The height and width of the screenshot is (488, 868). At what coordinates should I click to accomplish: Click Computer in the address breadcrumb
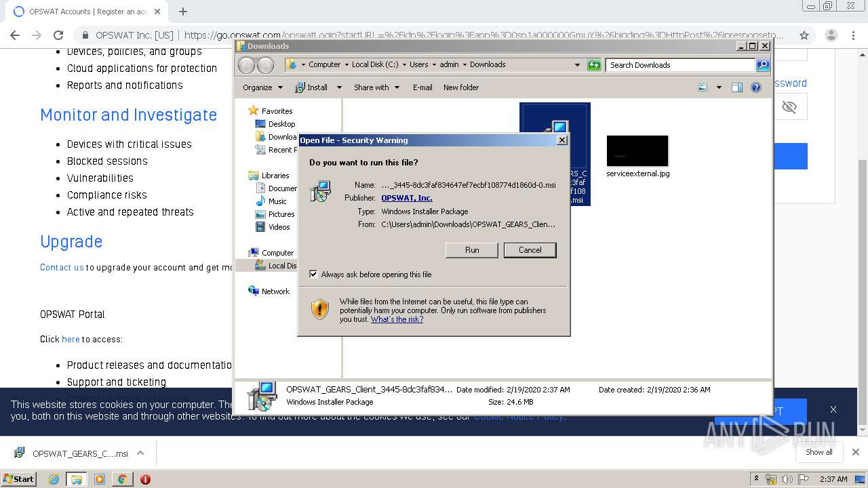click(325, 65)
